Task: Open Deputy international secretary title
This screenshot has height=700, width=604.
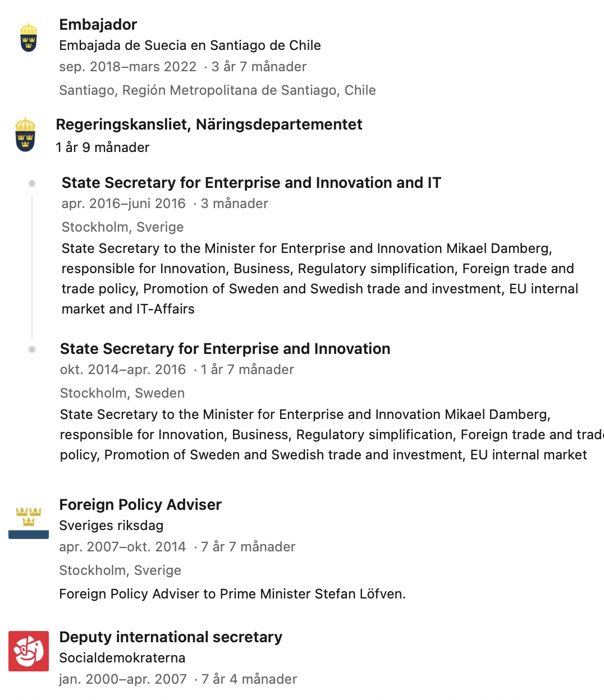Action: 171,637
